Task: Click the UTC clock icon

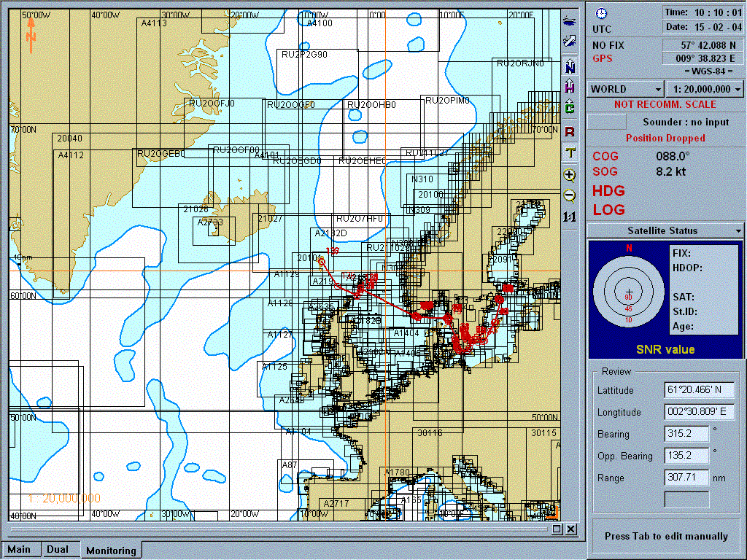Action: point(601,14)
